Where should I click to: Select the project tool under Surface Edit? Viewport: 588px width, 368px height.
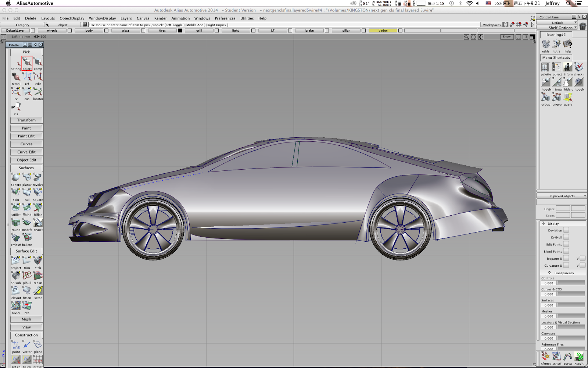[15, 260]
